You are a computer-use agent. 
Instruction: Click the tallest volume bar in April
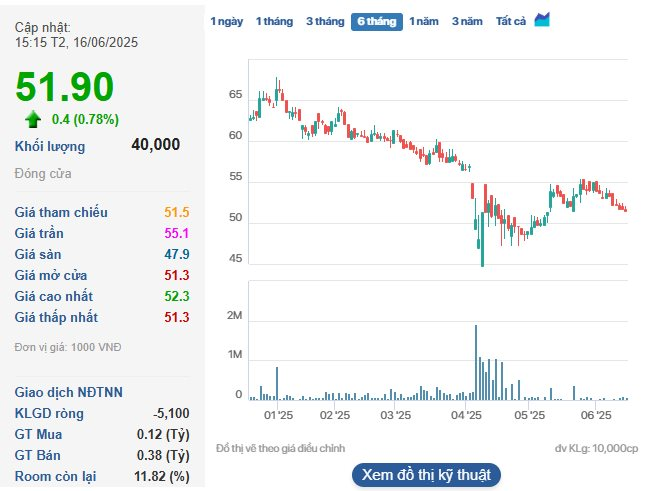coord(476,361)
